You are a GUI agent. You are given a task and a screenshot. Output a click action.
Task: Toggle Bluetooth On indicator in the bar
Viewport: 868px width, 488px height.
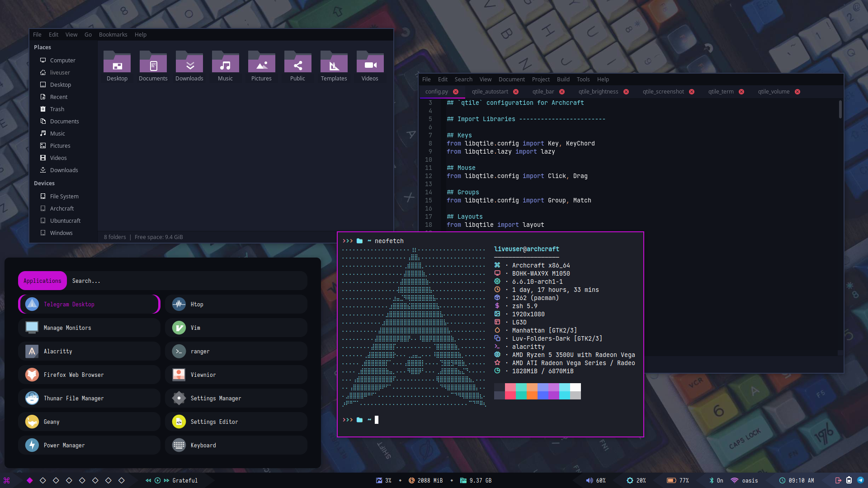pos(715,480)
